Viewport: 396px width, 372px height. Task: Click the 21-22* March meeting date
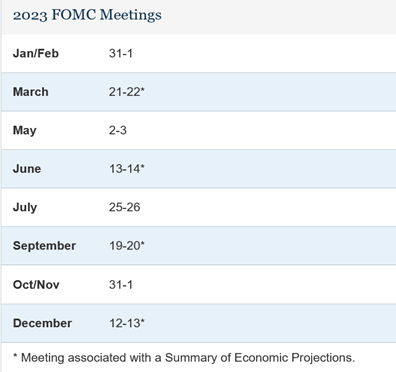tap(127, 92)
